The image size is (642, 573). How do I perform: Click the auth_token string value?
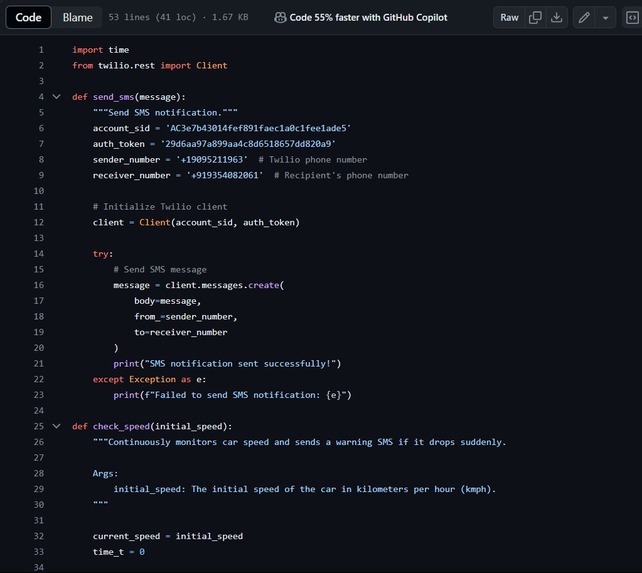coord(248,144)
